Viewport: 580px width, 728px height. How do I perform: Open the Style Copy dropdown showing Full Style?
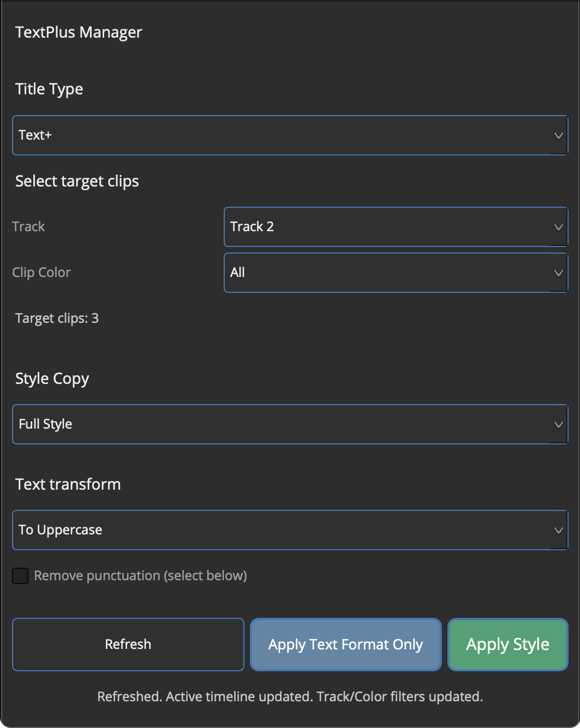click(x=290, y=424)
